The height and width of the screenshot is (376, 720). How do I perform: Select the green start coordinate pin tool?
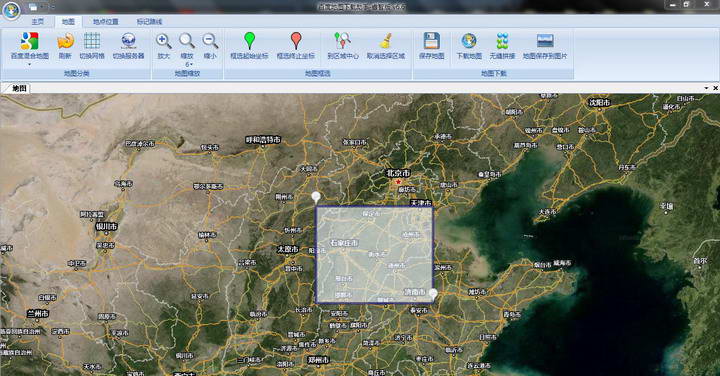(x=249, y=40)
